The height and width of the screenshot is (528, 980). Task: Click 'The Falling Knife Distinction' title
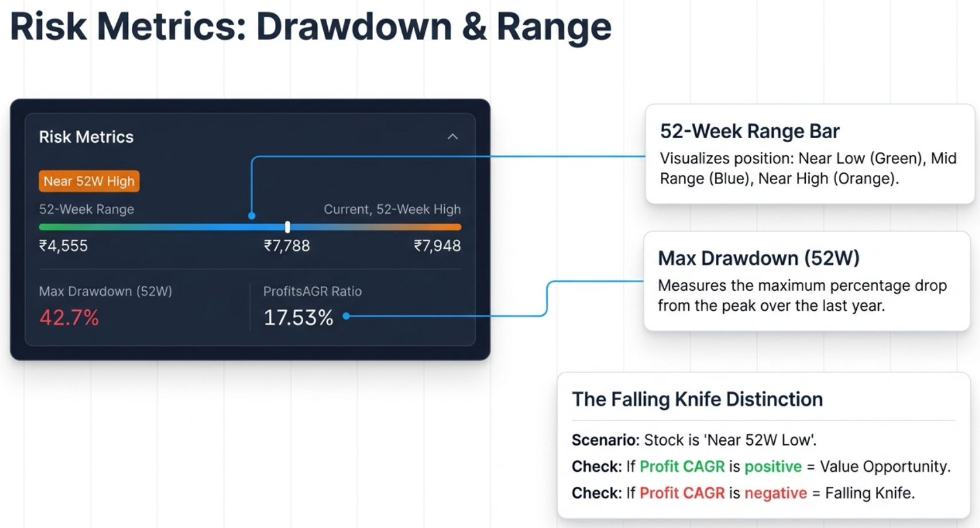point(697,399)
